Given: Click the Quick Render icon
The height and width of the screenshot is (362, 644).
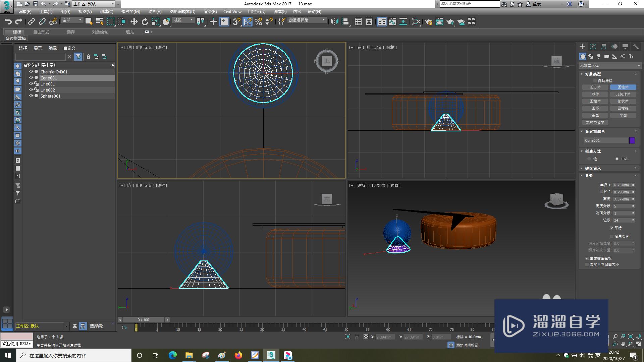Looking at the screenshot, I should tap(450, 22).
